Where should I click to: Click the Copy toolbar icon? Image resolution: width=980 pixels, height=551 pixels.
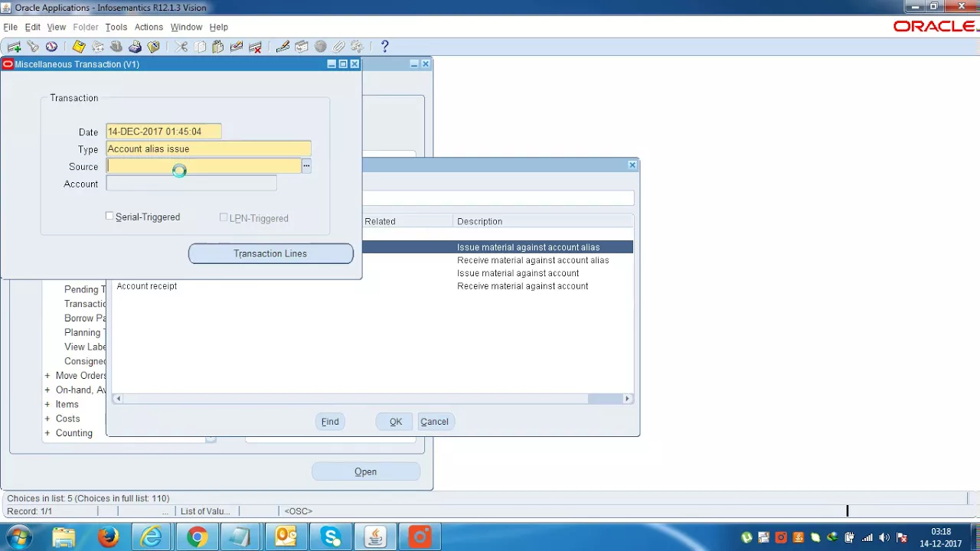[x=200, y=47]
